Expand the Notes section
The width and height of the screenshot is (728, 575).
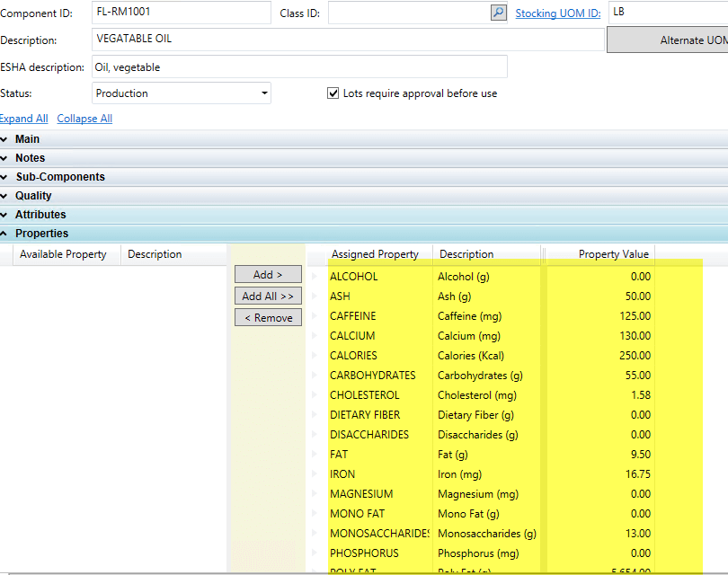tap(30, 158)
